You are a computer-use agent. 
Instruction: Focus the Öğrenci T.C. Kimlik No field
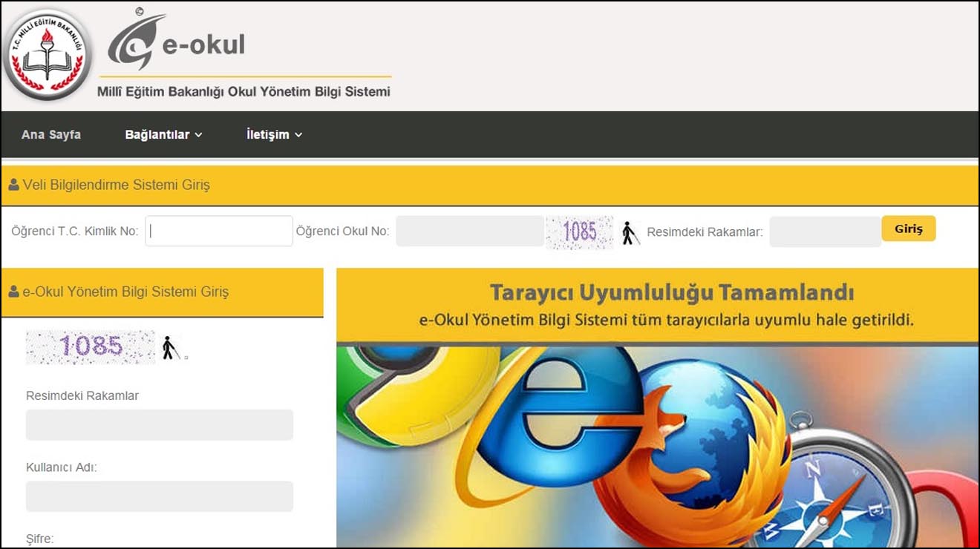pos(219,231)
